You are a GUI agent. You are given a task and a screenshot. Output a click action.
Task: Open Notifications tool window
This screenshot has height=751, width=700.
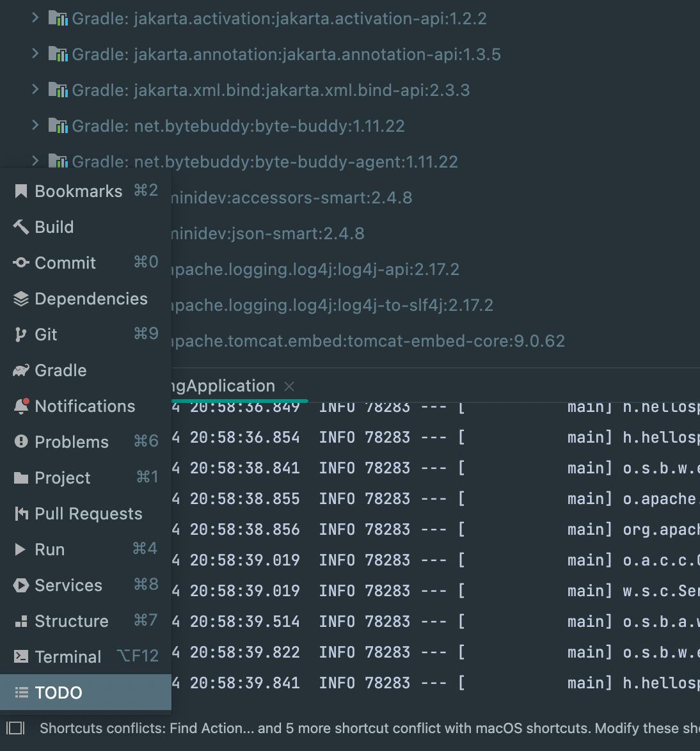[86, 406]
